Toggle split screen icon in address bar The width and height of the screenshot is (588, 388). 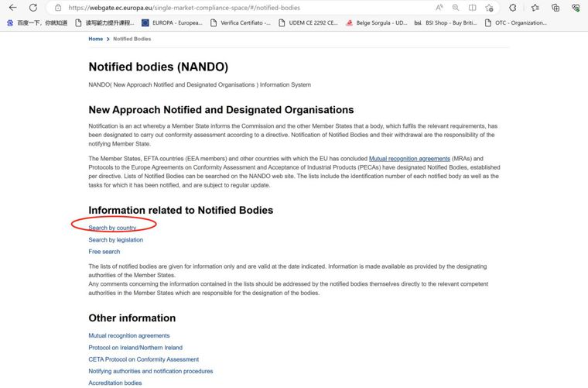click(x=472, y=8)
